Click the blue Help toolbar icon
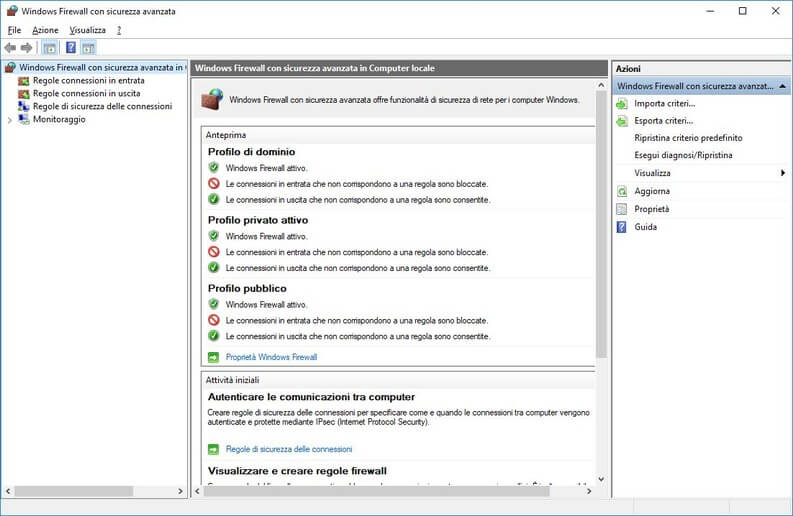Viewport: 793px width, 516px height. (x=71, y=48)
